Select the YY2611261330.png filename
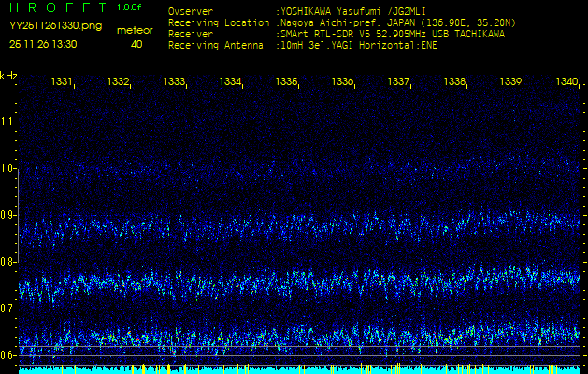 (x=55, y=26)
